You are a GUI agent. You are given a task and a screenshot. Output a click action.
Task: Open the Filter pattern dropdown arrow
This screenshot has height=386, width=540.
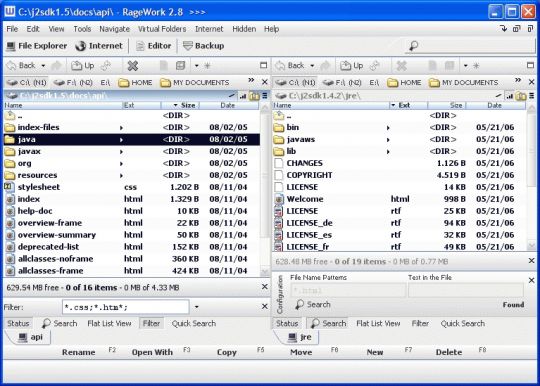coord(197,307)
